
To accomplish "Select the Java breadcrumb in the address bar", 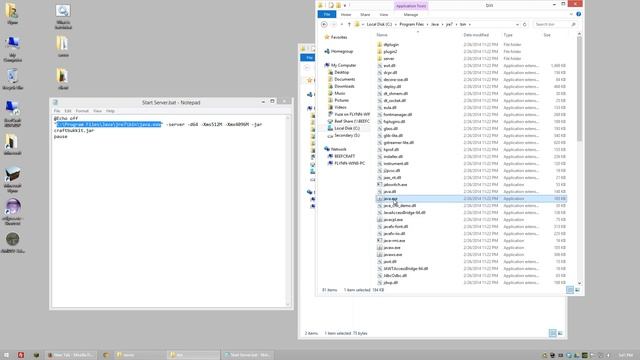I will pos(435,24).
